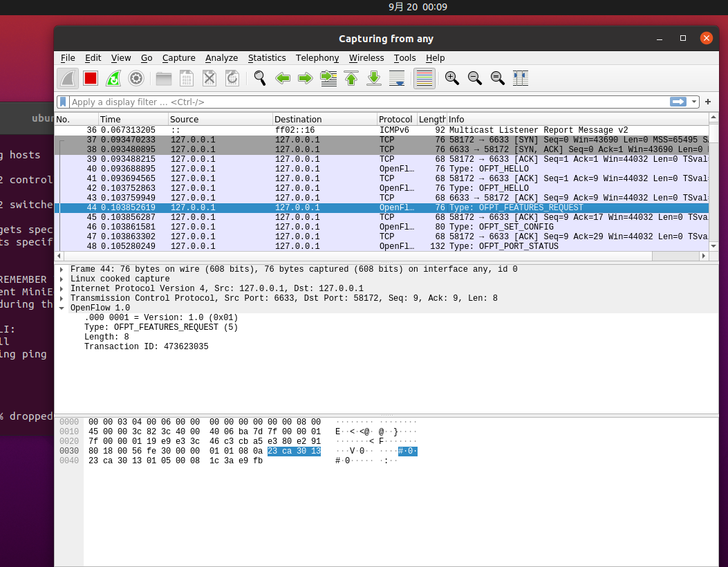
Task: Toggle auto-scroll during live capture
Action: 397,78
